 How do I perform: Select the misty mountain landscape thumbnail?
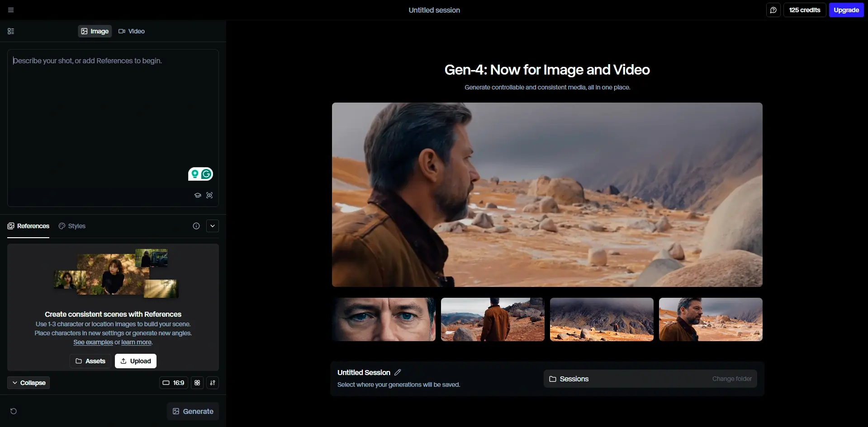tap(602, 319)
